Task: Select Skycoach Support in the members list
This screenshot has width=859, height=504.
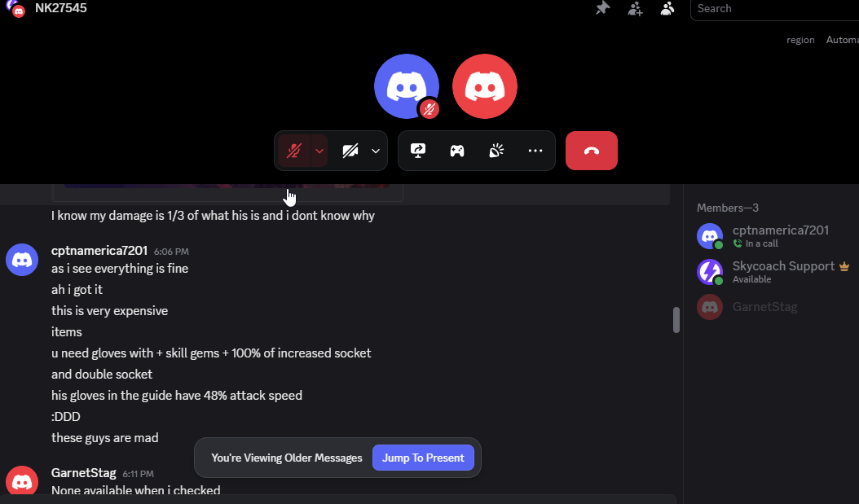Action: tap(773, 272)
